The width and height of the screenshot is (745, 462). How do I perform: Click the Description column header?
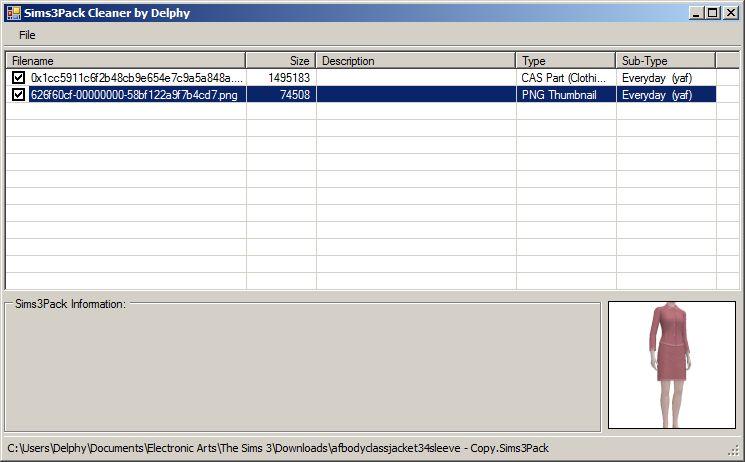(416, 60)
